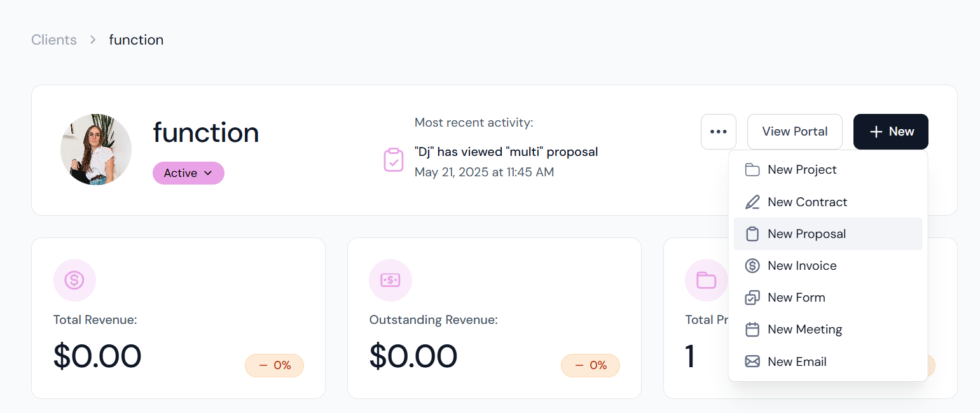The image size is (980, 413).
Task: Click the checkbox icon beside New Form
Action: tap(752, 298)
